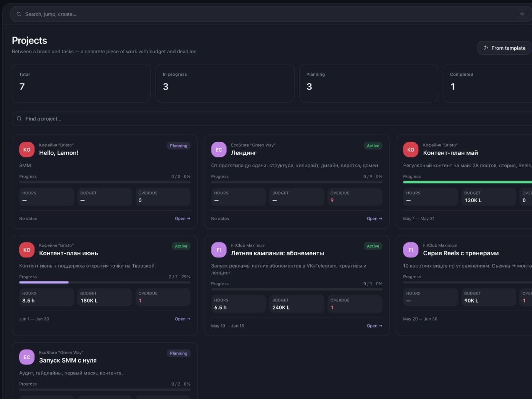Click the 180K L budget value
This screenshot has height=399, width=532.
(x=89, y=301)
